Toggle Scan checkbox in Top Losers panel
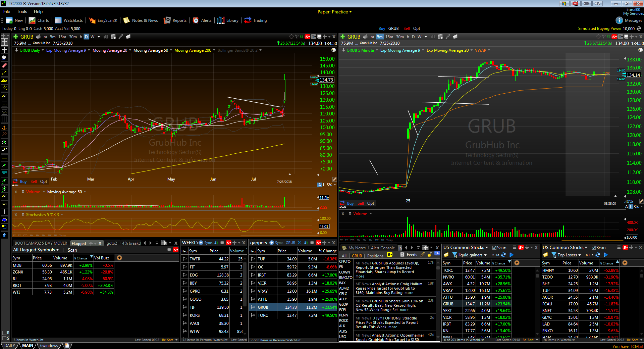This screenshot has width=644, height=349. [594, 248]
